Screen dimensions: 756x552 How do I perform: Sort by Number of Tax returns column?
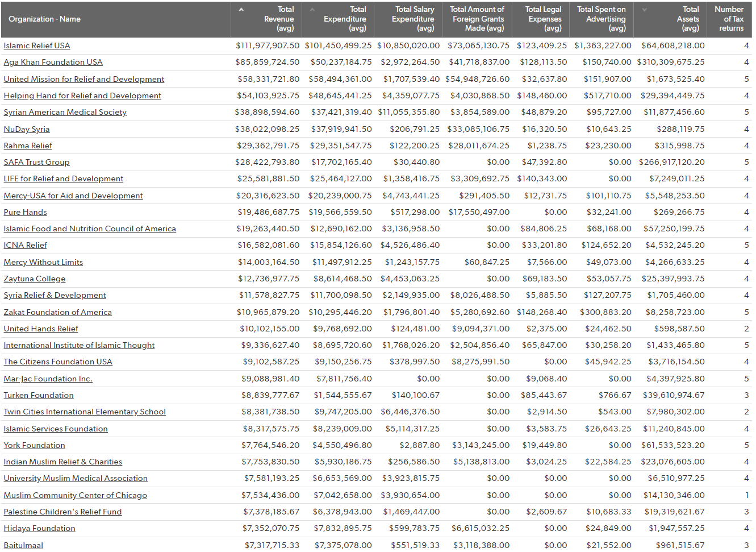[729, 19]
